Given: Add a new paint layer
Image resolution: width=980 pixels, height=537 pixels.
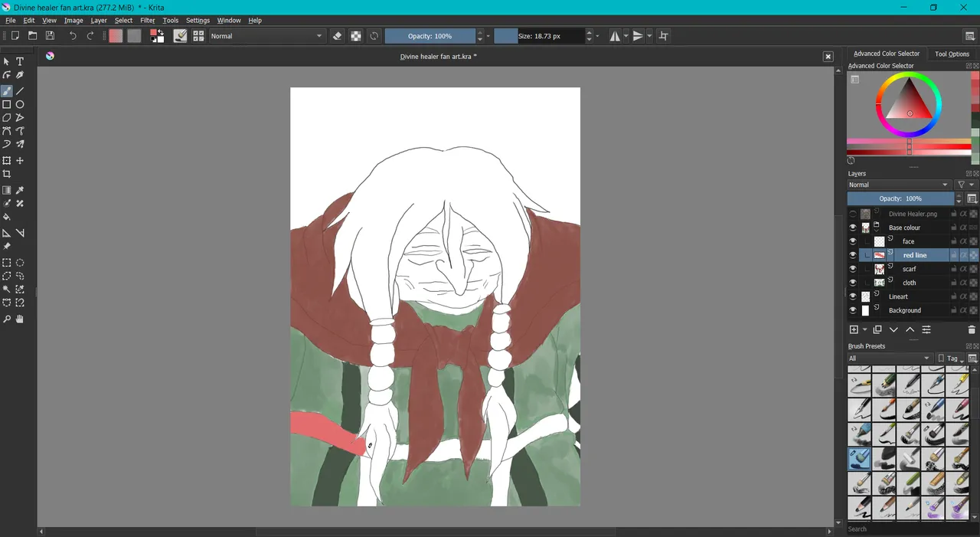Looking at the screenshot, I should point(854,329).
